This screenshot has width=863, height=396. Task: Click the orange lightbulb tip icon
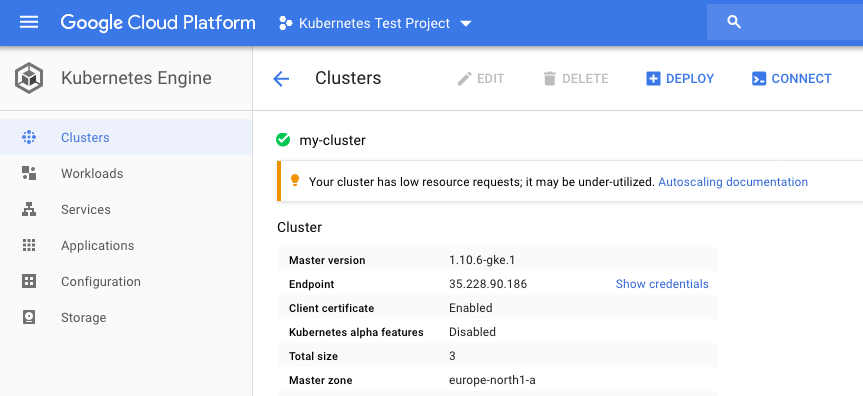[295, 180]
